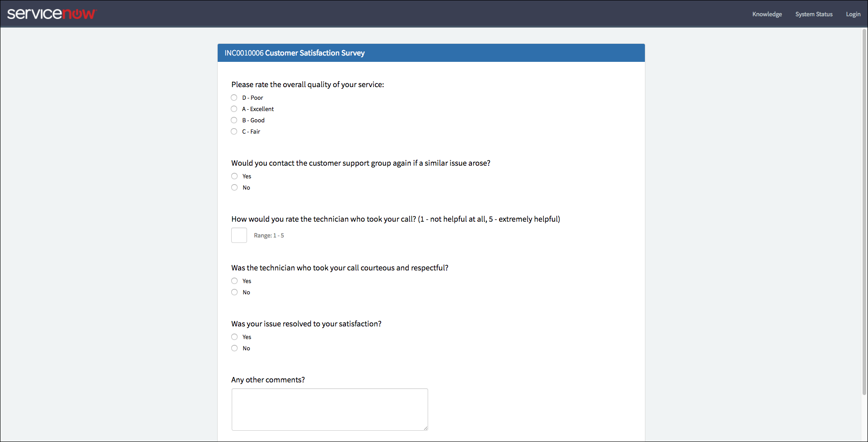Select Yes for issue resolved question
The width and height of the screenshot is (868, 442).
coord(234,337)
